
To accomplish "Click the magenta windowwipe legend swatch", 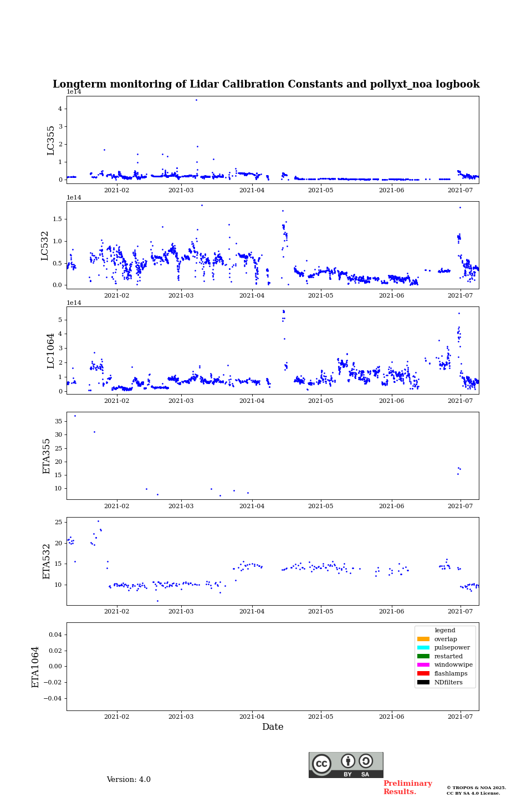I will tap(423, 665).
